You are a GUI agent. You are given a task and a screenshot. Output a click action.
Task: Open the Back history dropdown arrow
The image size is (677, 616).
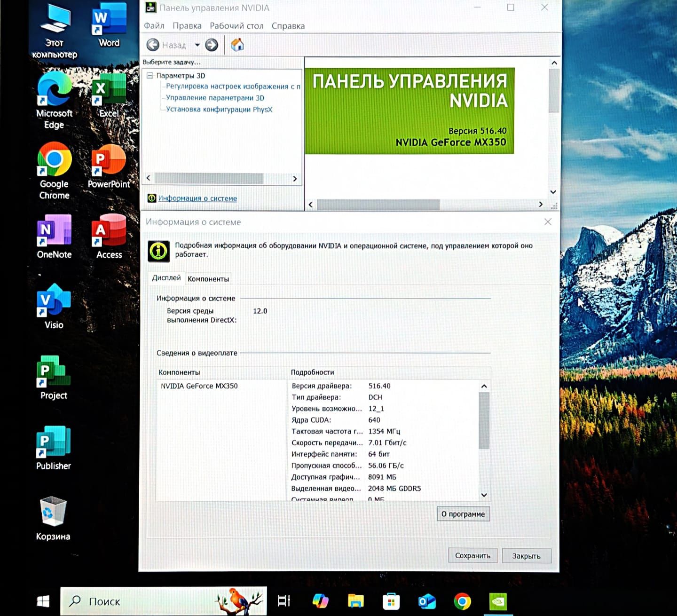pyautogui.click(x=197, y=45)
